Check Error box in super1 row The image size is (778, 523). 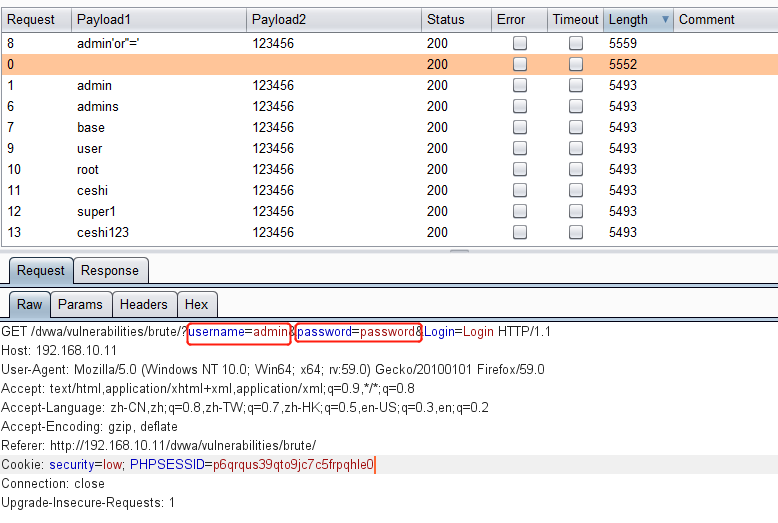[519, 211]
